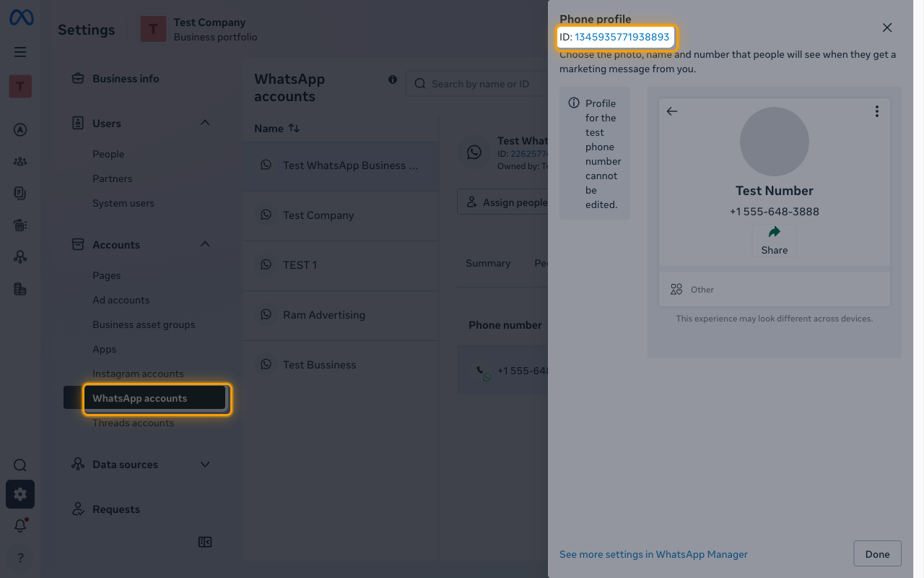Select TEST 1 account row

pos(341,265)
